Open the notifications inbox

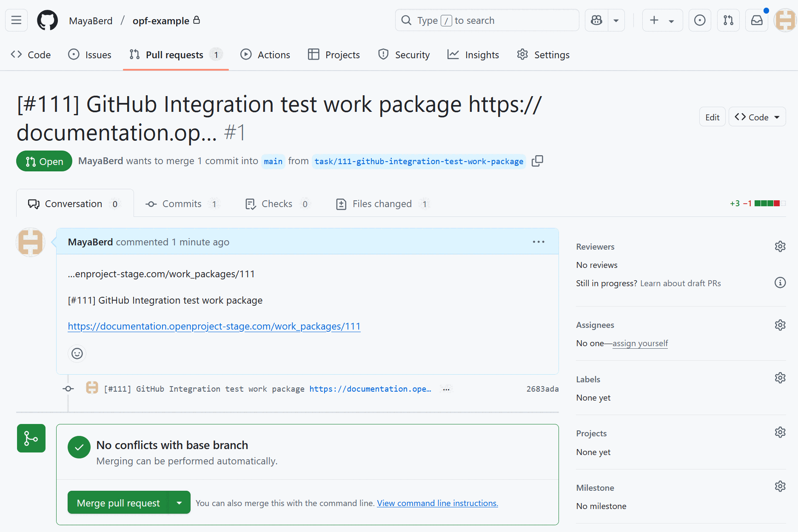pos(757,20)
